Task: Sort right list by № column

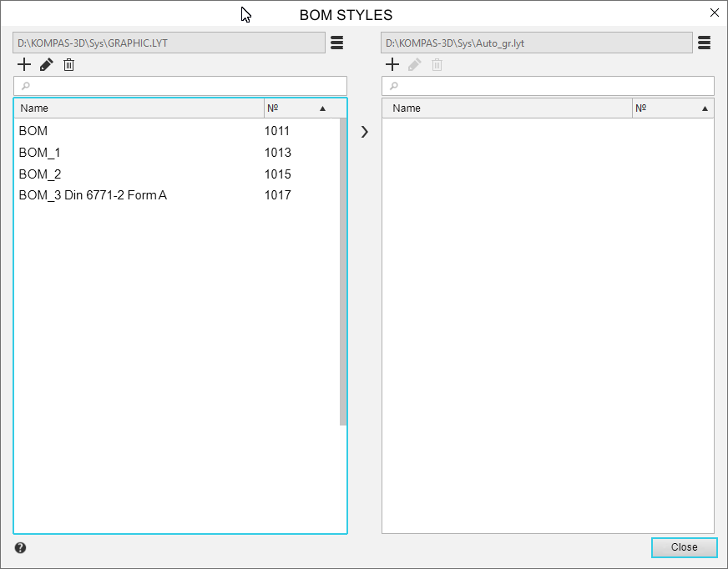Action: [672, 108]
